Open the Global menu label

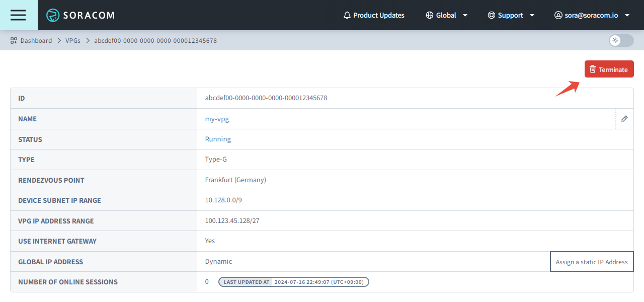point(446,15)
